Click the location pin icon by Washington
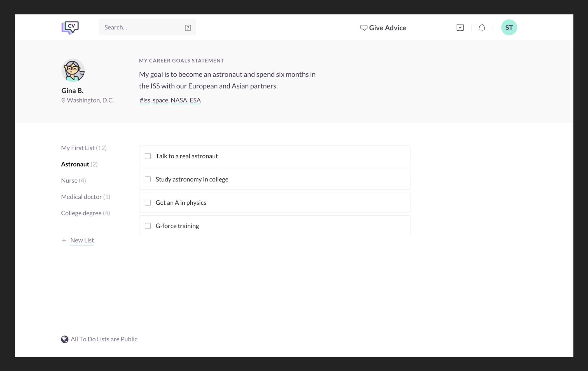The image size is (588, 371). (63, 100)
